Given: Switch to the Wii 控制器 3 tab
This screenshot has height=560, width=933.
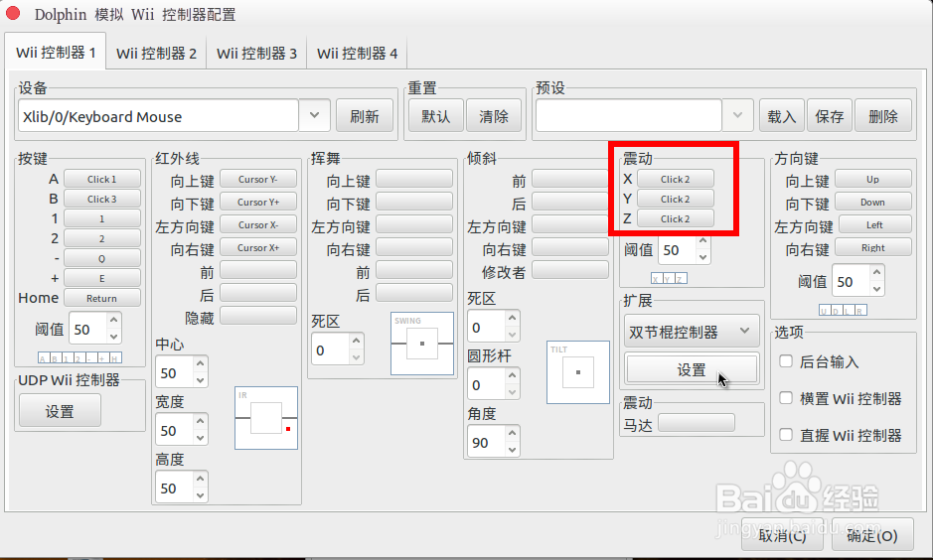Looking at the screenshot, I should (256, 54).
